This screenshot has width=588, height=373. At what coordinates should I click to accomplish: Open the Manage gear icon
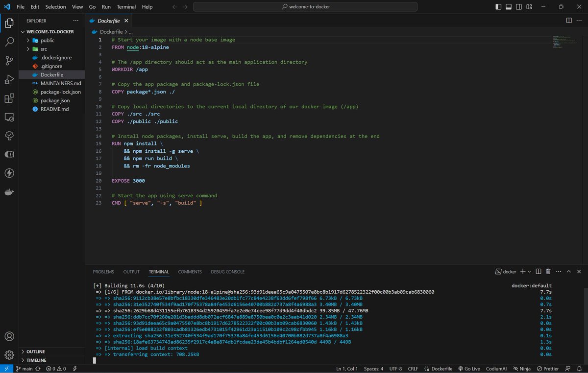tap(9, 355)
